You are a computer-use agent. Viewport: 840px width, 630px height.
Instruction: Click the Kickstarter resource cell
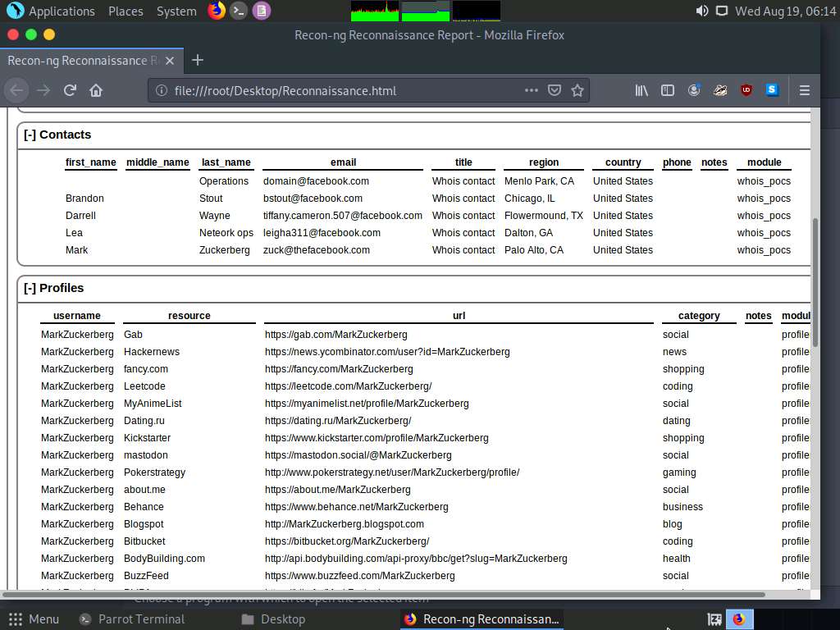(147, 438)
